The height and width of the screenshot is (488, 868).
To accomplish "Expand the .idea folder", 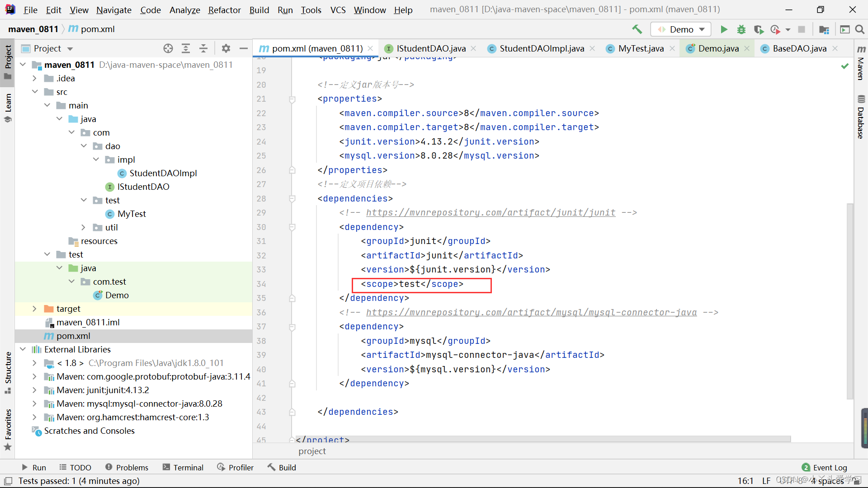I will 35,78.
